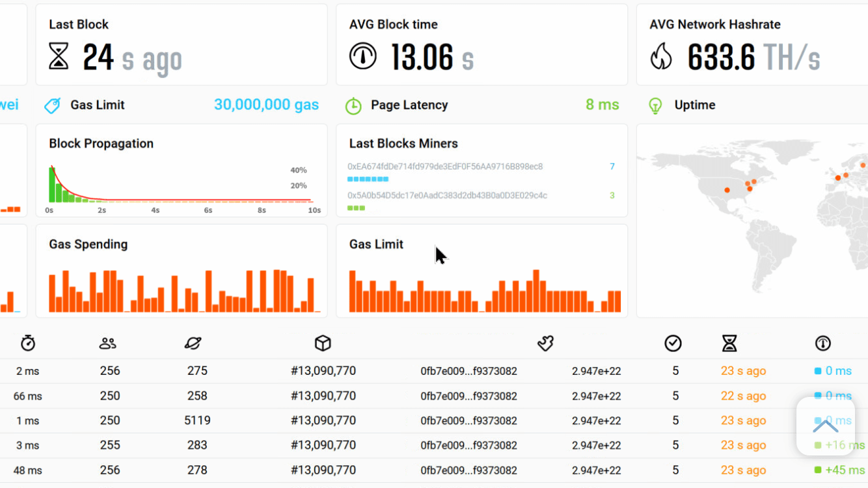This screenshot has height=488, width=868.
Task: Sort table by the stopwatch latency column icon
Action: click(x=28, y=343)
